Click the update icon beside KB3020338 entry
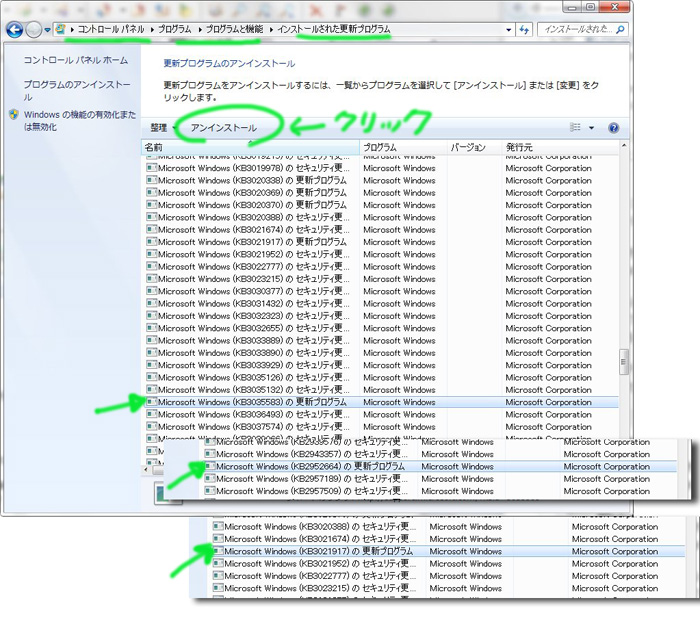This screenshot has height=622, width=700. pos(151,181)
